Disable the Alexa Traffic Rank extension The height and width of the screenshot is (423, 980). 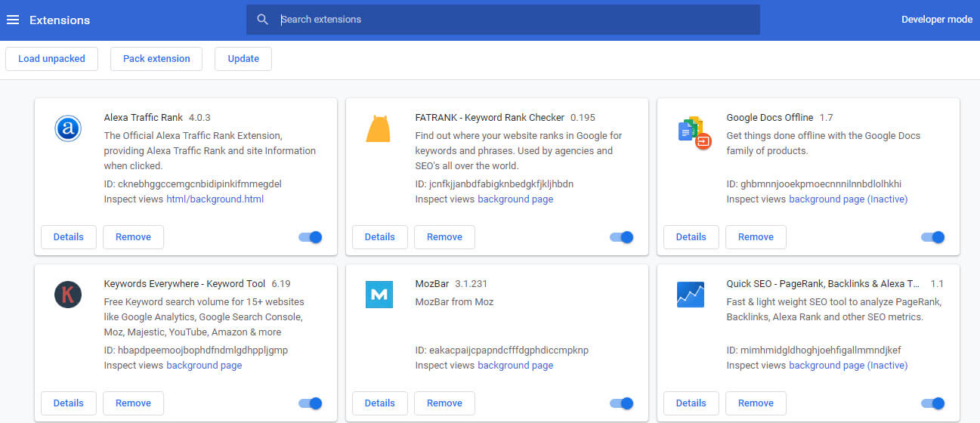pos(311,237)
